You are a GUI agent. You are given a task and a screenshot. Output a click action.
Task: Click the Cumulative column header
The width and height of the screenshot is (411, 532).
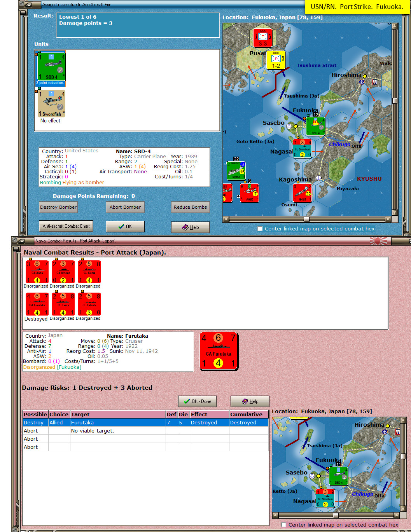point(249,415)
